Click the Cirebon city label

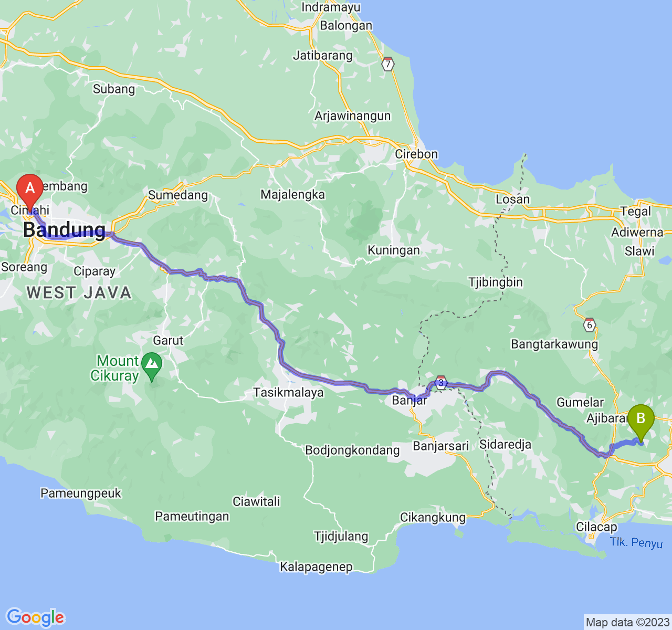(x=416, y=154)
